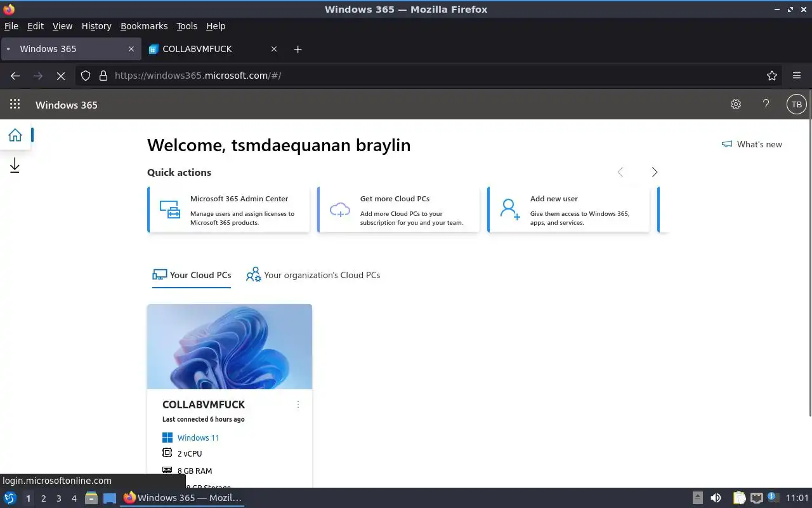The width and height of the screenshot is (812, 508).
Task: Go back one page
Action: (x=15, y=76)
